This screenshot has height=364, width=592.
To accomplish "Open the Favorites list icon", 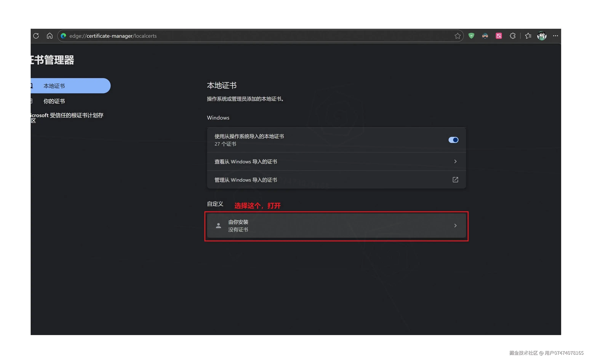I will [x=528, y=36].
